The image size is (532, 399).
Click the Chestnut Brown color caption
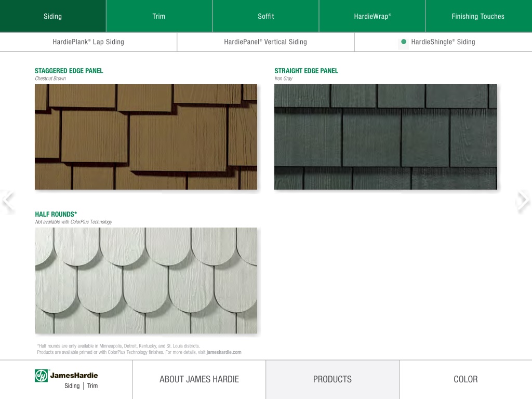[x=50, y=78]
